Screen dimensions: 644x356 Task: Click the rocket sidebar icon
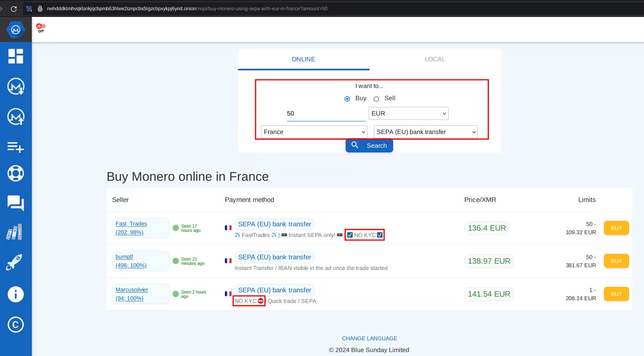pyautogui.click(x=14, y=262)
